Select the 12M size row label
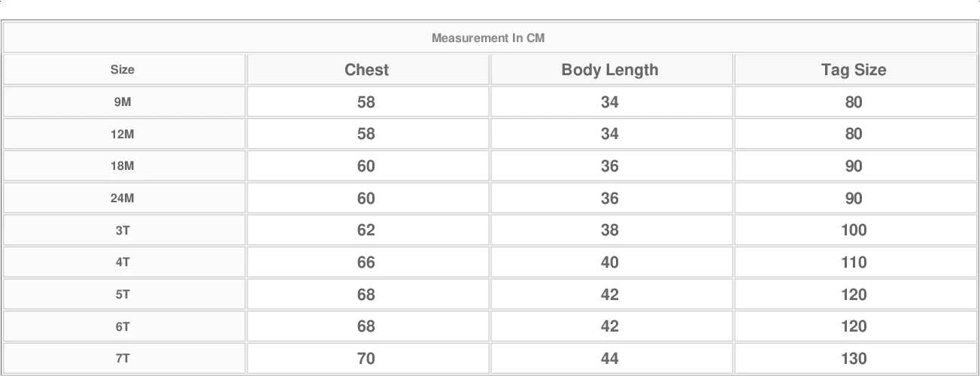Viewport: 980px width, 376px height. (123, 135)
